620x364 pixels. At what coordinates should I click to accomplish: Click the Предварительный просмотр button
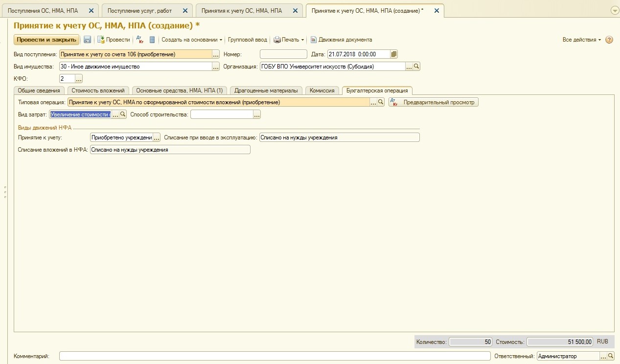coord(434,102)
